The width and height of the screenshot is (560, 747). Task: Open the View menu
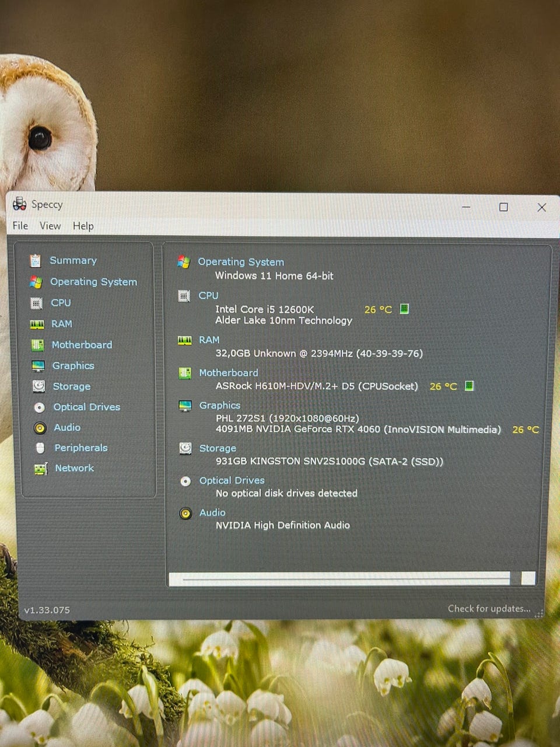(x=50, y=226)
